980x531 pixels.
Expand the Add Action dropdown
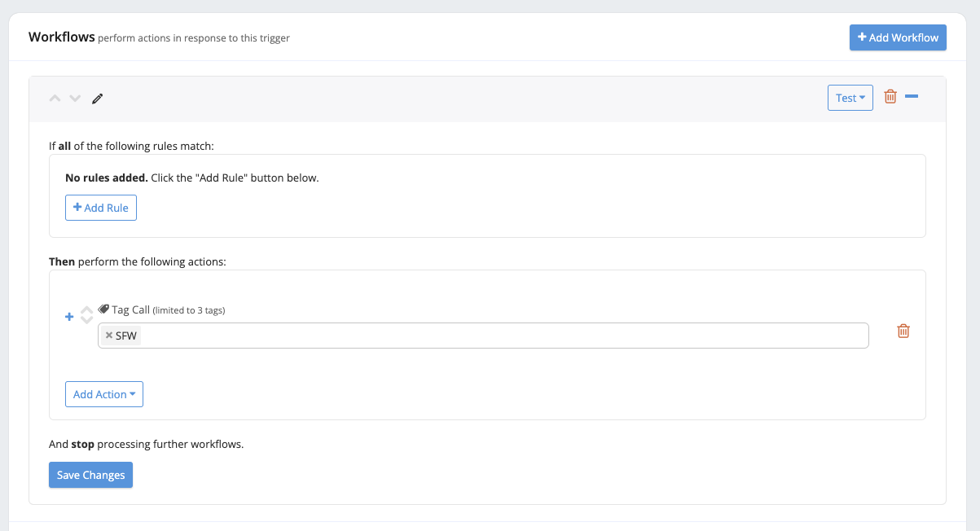[x=104, y=394]
